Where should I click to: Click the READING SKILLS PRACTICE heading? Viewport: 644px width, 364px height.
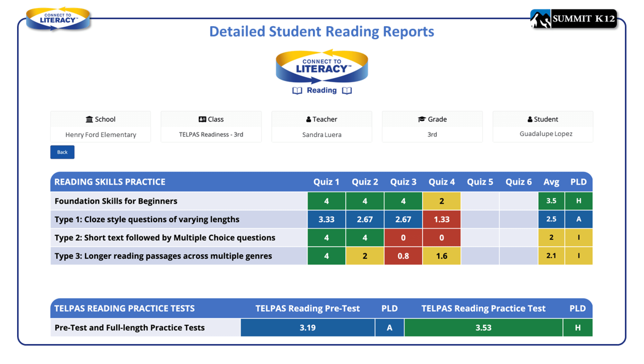point(110,182)
